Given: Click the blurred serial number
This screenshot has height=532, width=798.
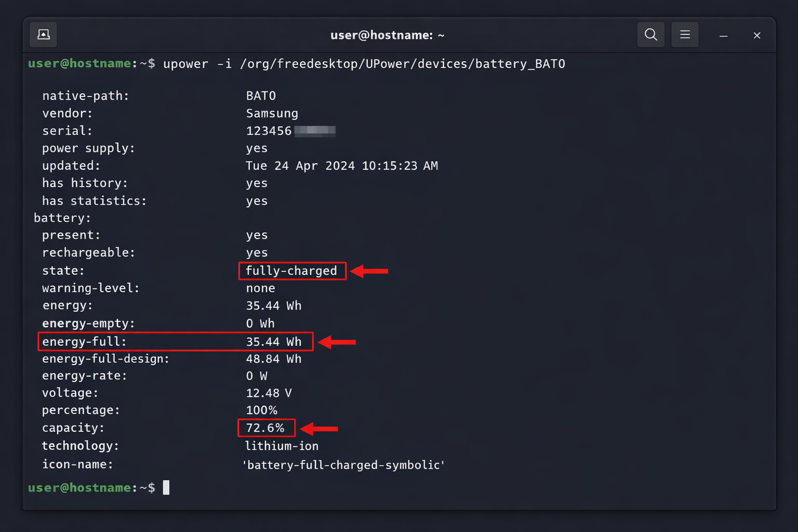Looking at the screenshot, I should (x=315, y=130).
